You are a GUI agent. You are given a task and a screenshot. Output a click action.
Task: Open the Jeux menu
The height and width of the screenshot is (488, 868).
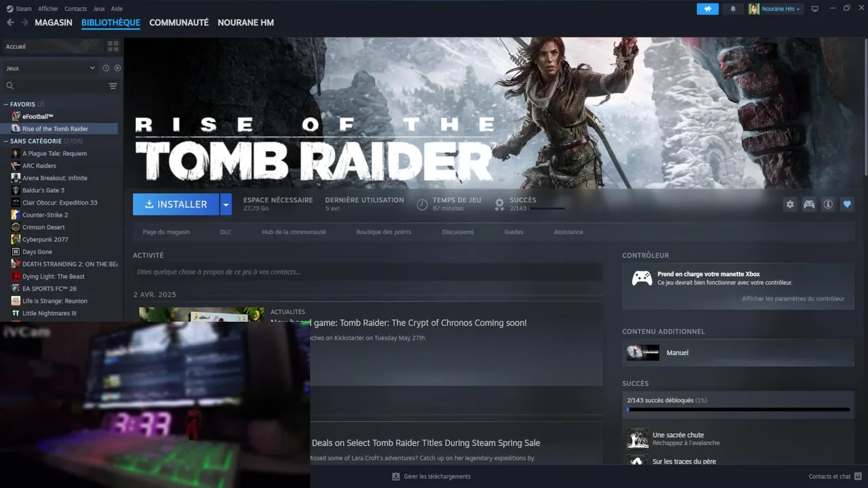99,9
